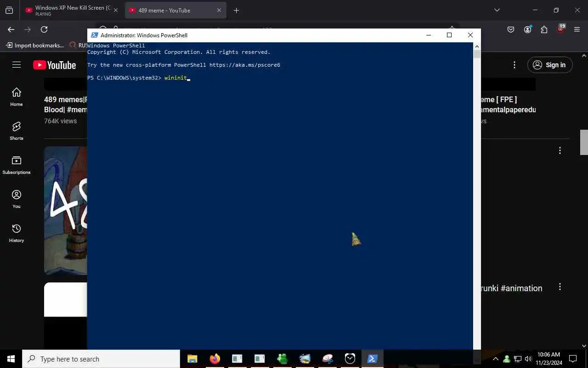Click the extension icon with 19 badge
Viewport: 588px width, 368px height.
tap(560, 29)
